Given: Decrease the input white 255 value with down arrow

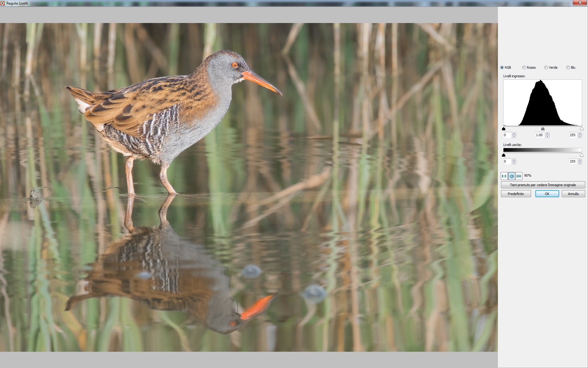Looking at the screenshot, I should 580,136.
